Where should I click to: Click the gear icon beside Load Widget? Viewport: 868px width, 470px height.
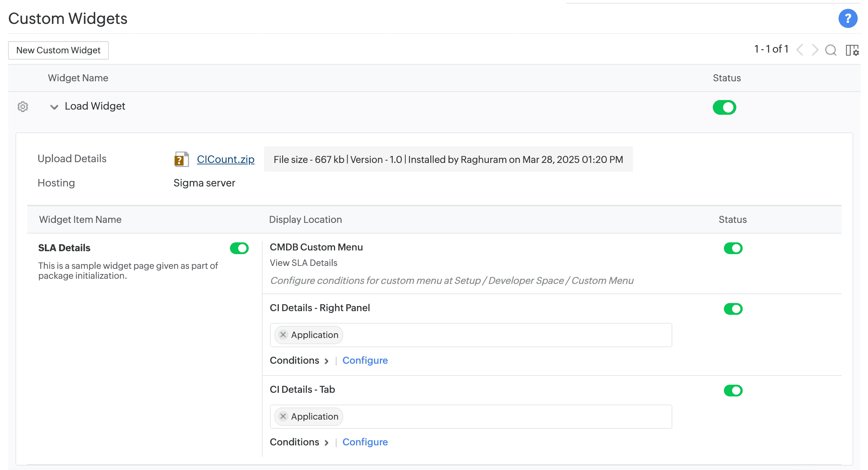click(x=22, y=107)
